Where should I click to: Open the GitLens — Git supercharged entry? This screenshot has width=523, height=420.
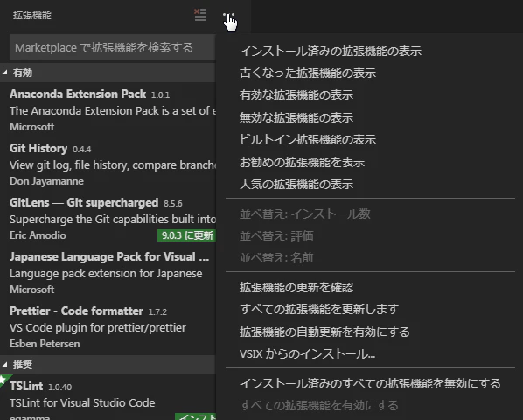pyautogui.click(x=108, y=219)
